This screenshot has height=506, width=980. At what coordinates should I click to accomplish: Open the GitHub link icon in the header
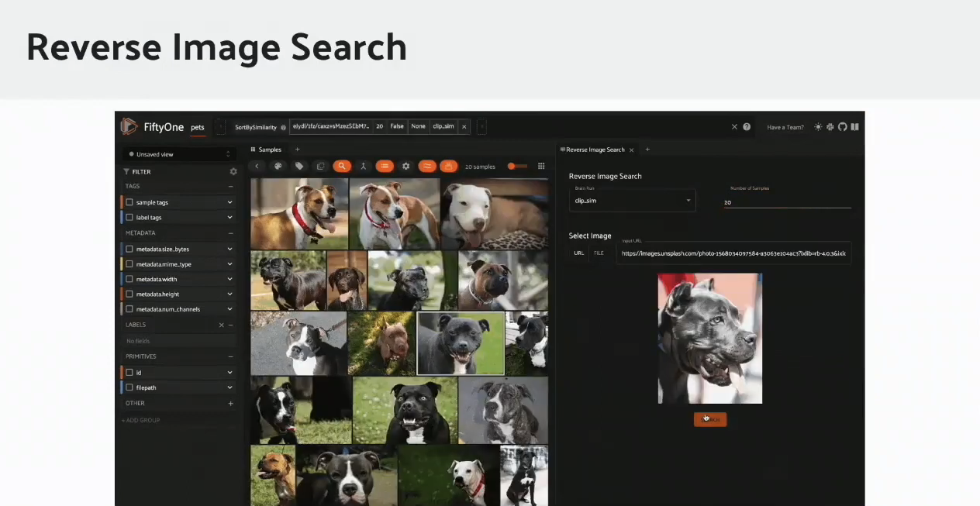(843, 127)
